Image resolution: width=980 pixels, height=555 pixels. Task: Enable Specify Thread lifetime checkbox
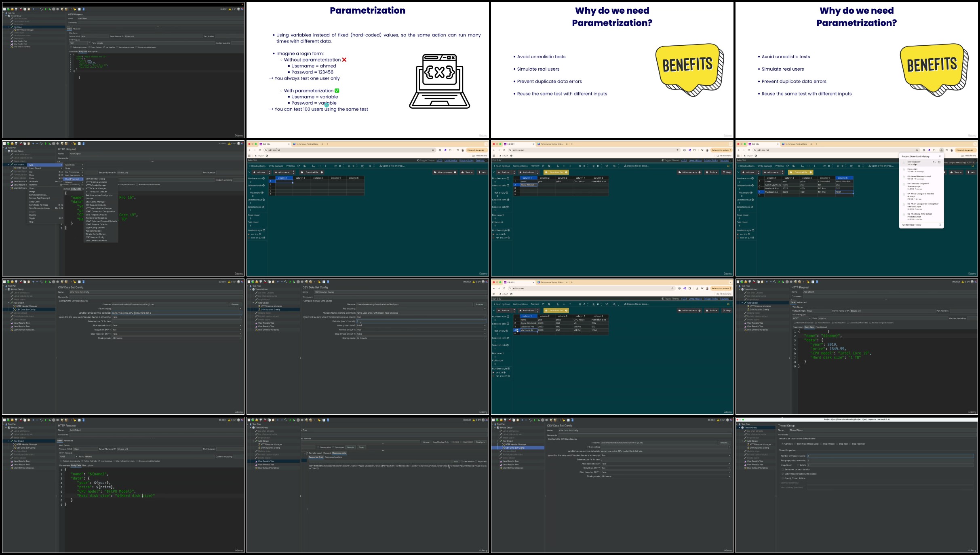click(x=783, y=478)
